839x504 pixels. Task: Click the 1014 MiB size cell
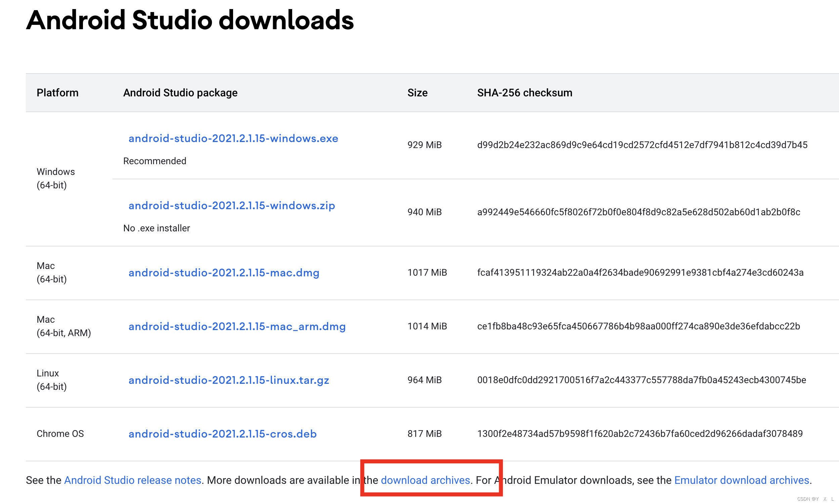pyautogui.click(x=427, y=326)
